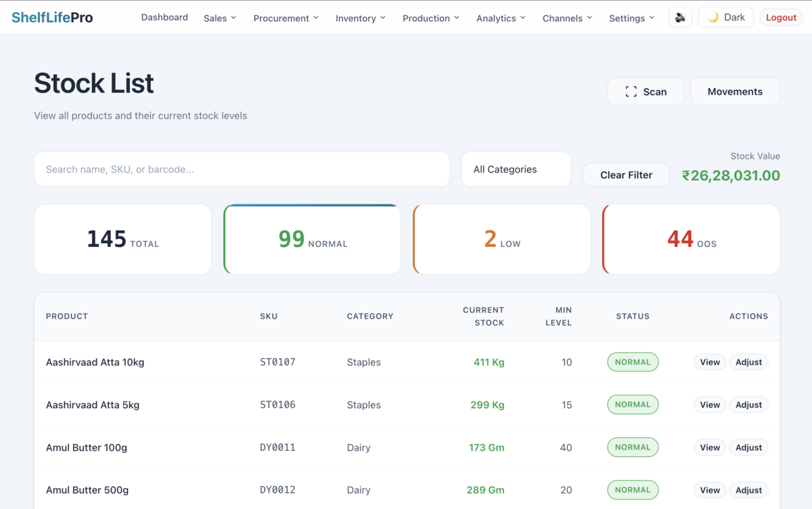This screenshot has height=509, width=812.
Task: Open the Settings dropdown
Action: pos(631,18)
